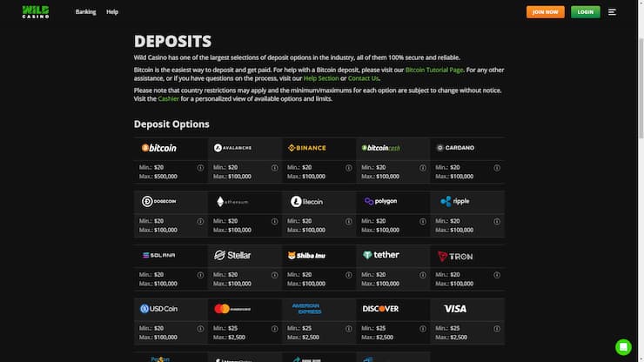Image resolution: width=644 pixels, height=362 pixels.
Task: Show info for Visa deposit limits
Action: 497,329
